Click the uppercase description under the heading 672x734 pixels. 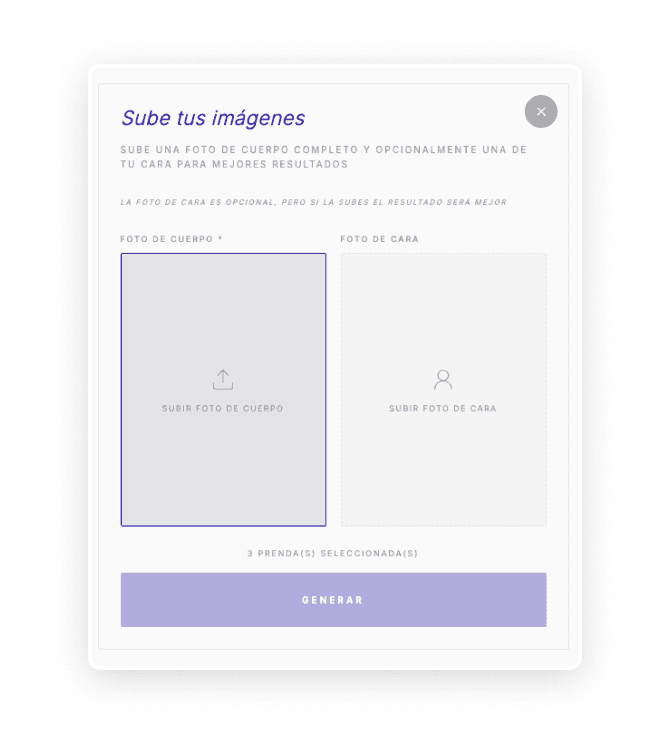point(323,157)
